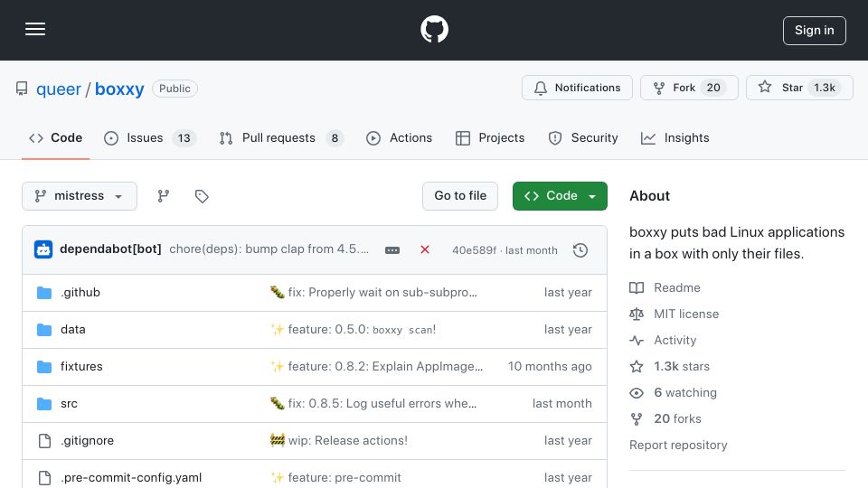Expand the green Code dropdown
Viewport: 868px width, 488px height.
click(560, 196)
